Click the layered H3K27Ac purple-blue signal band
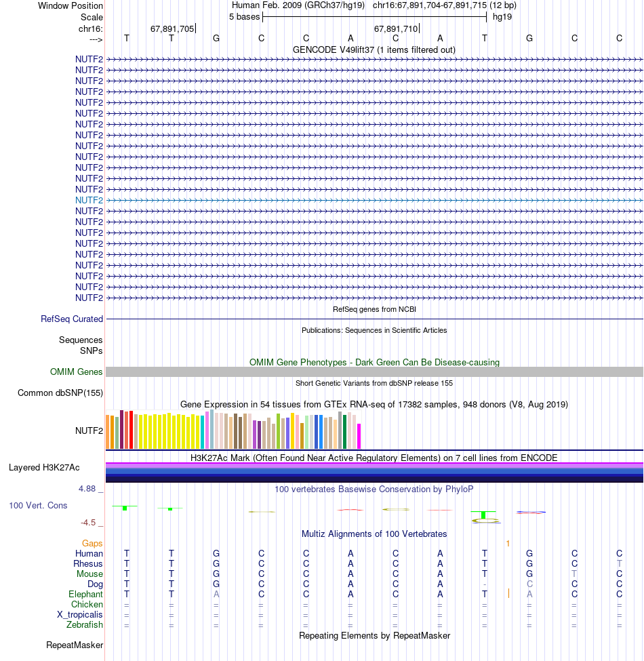Image resolution: width=644 pixels, height=661 pixels. [x=374, y=473]
